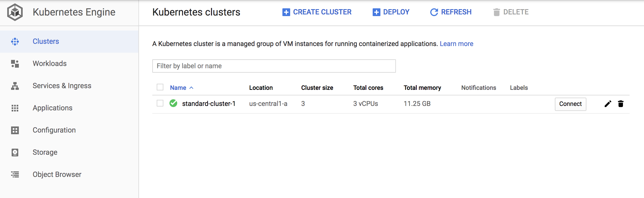
Task: Click the 11.25 GB memory cell
Action: tap(417, 104)
